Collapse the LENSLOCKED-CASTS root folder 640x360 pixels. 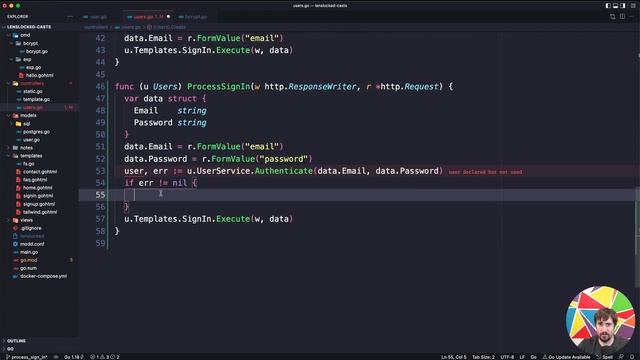[29, 27]
